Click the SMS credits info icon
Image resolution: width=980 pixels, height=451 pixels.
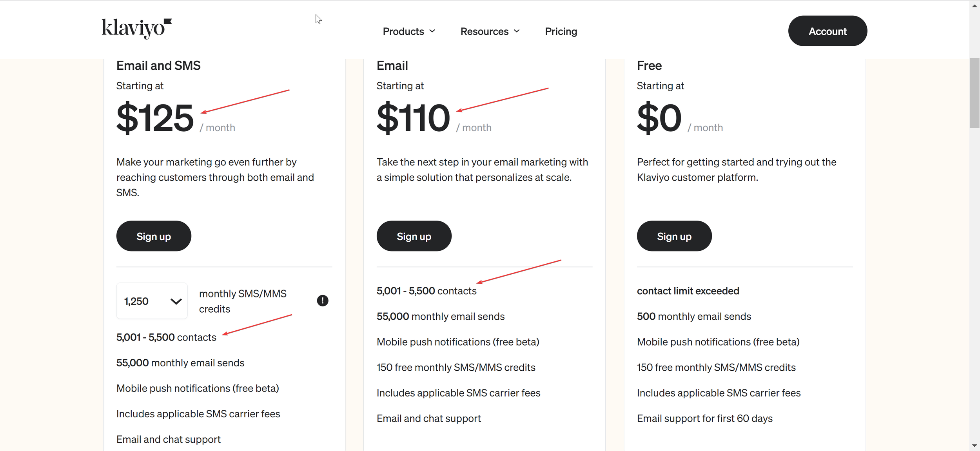coord(322,301)
